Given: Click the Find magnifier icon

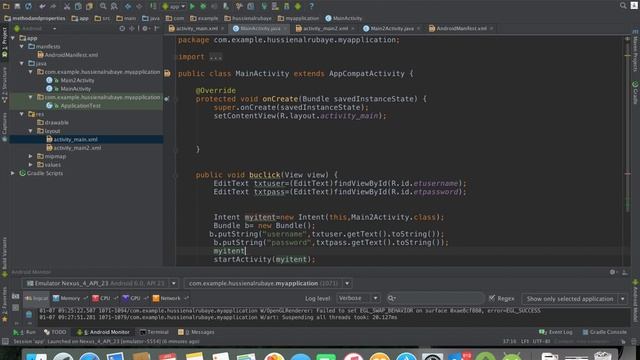Looking at the screenshot, I should 103,6.
